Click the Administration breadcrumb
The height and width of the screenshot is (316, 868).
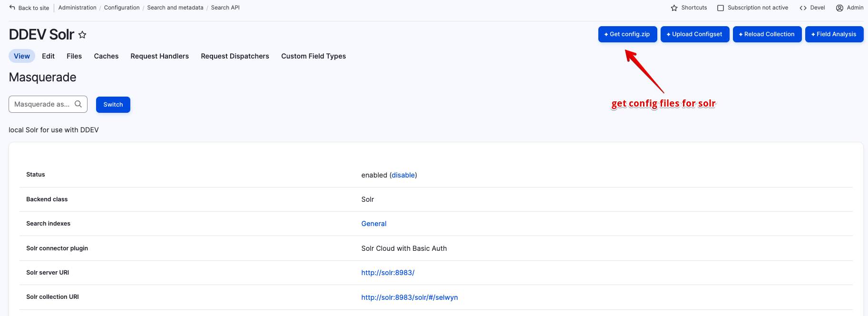(78, 8)
